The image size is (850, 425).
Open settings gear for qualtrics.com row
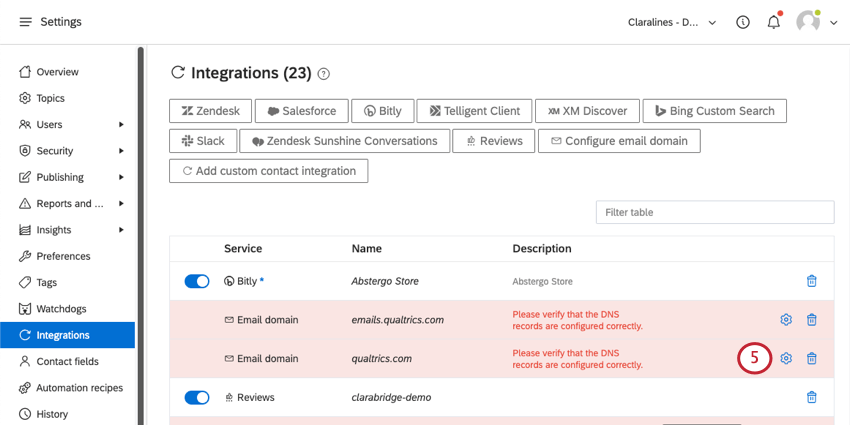pyautogui.click(x=786, y=358)
